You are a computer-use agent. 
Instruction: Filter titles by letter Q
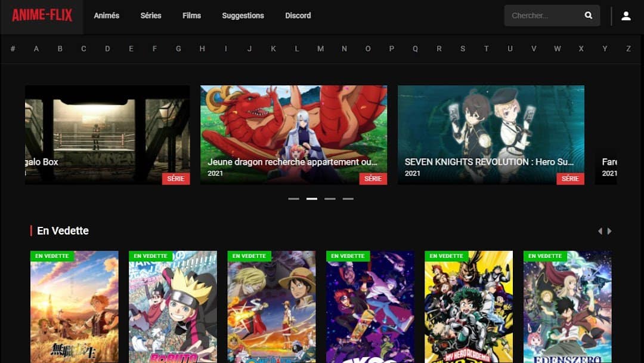[x=415, y=48]
